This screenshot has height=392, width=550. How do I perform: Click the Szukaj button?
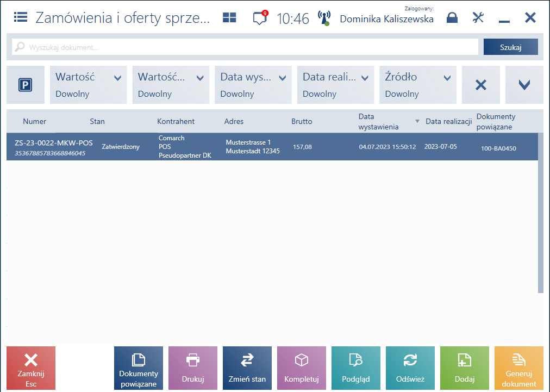tap(511, 47)
